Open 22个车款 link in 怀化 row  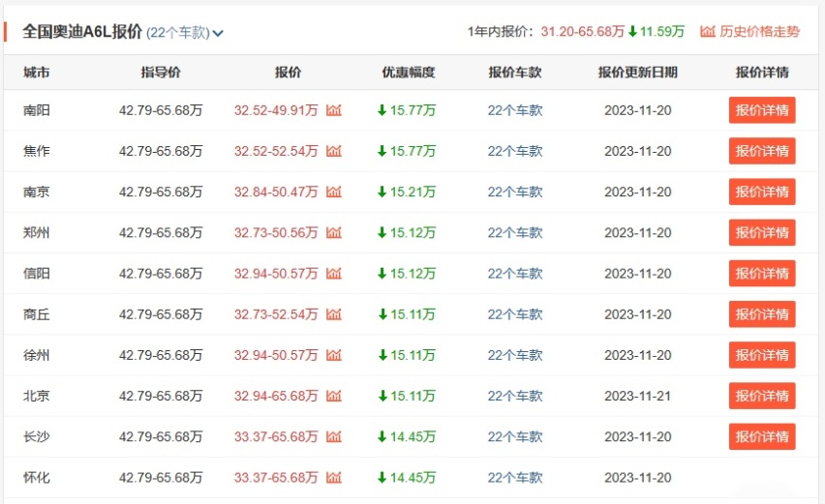pyautogui.click(x=514, y=478)
